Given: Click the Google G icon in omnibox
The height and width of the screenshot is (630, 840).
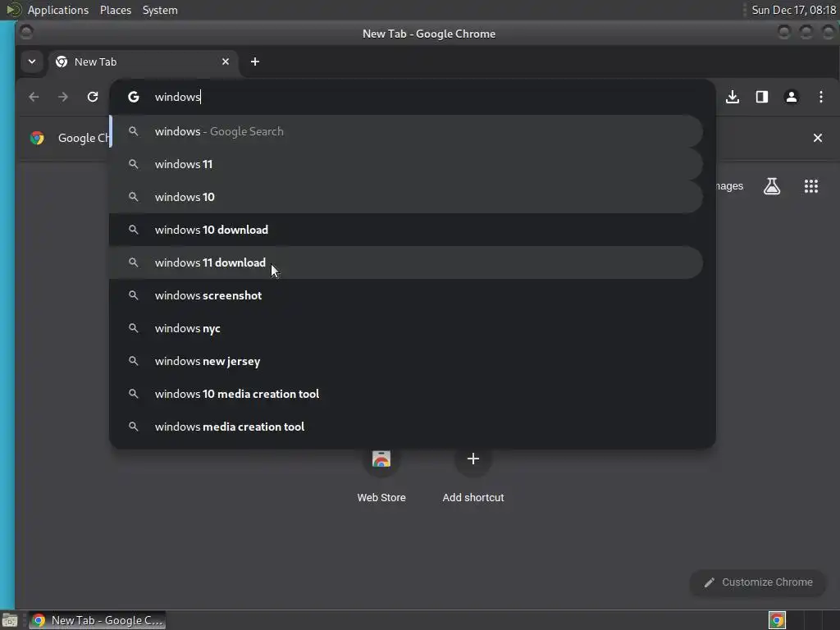Looking at the screenshot, I should point(134,97).
